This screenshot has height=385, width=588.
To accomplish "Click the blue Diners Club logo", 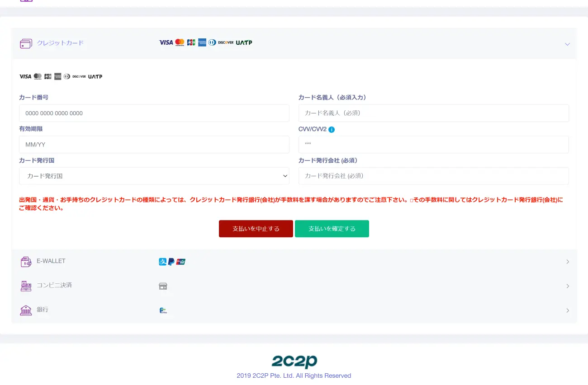I will click(x=212, y=42).
